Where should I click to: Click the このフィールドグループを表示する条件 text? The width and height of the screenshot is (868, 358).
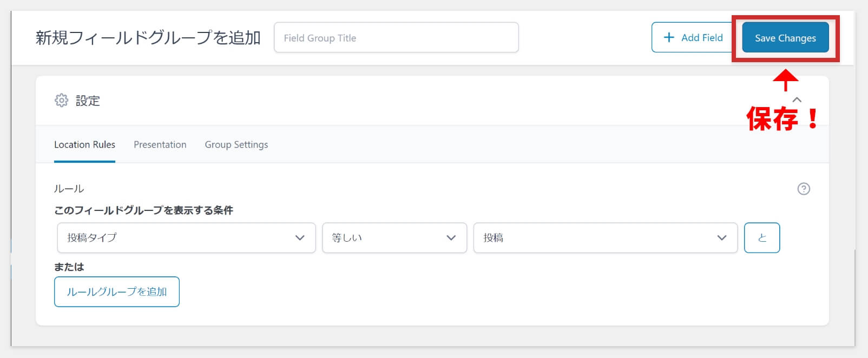(143, 210)
